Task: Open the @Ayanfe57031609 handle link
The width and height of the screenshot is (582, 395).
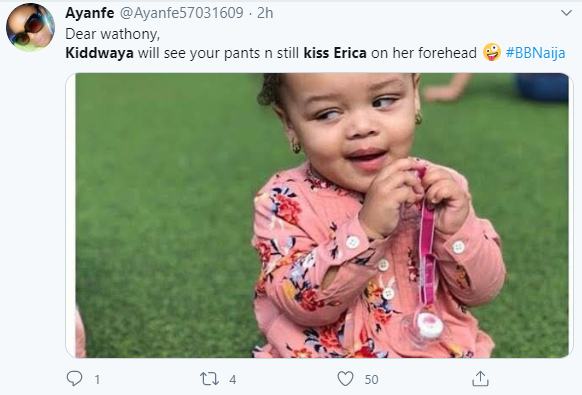Action: pos(182,13)
